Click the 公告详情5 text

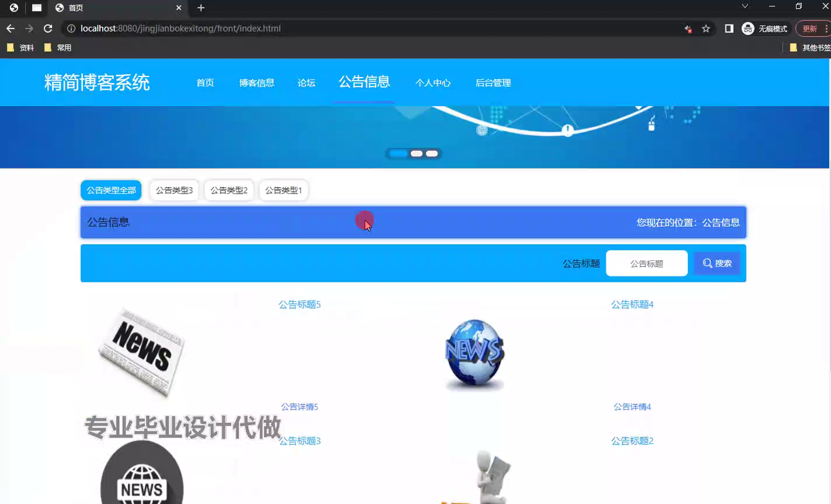(299, 407)
